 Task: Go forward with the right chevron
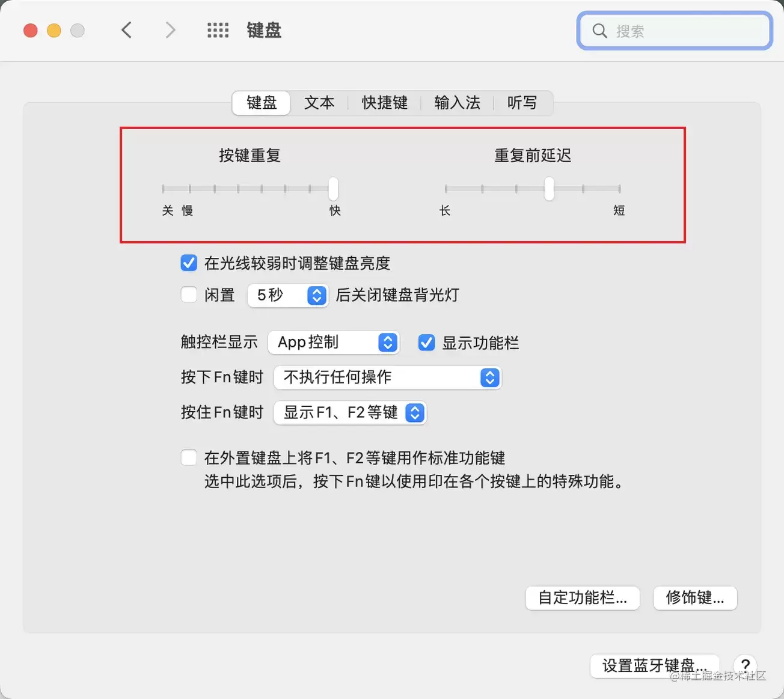[171, 30]
